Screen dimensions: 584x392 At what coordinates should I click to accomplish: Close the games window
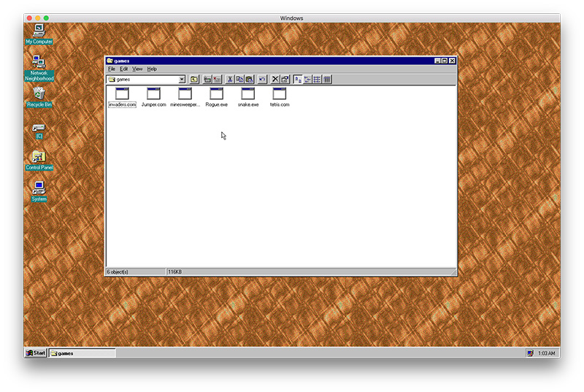[452, 61]
